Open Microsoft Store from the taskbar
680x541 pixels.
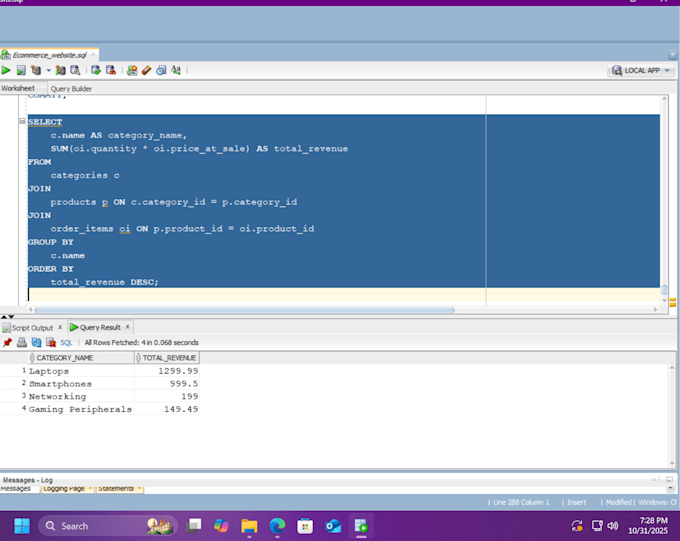[305, 526]
